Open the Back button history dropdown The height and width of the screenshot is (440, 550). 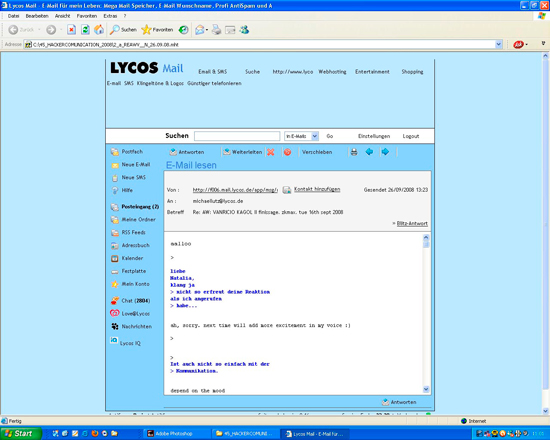(39, 30)
